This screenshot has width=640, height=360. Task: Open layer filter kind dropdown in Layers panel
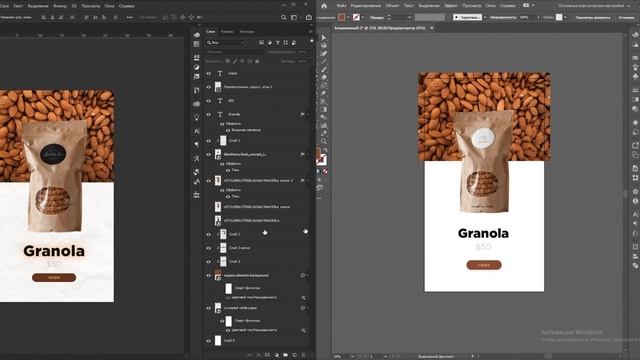click(226, 42)
